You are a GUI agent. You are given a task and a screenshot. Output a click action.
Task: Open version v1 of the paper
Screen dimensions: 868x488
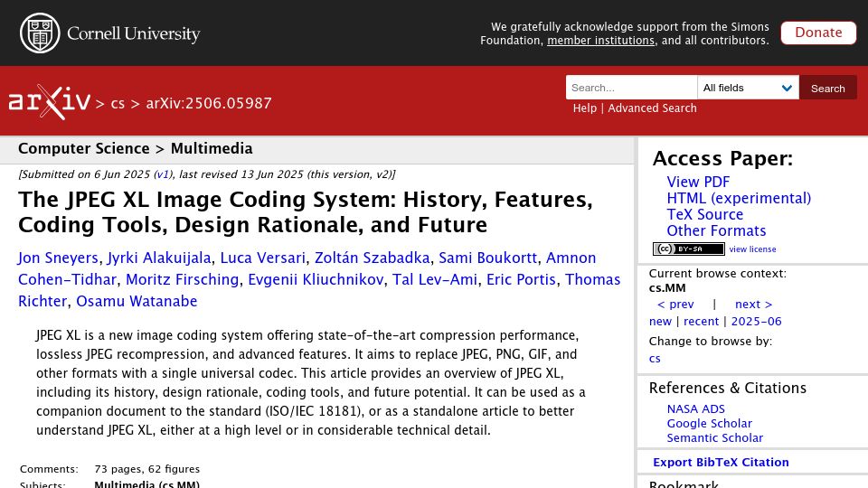163,174
